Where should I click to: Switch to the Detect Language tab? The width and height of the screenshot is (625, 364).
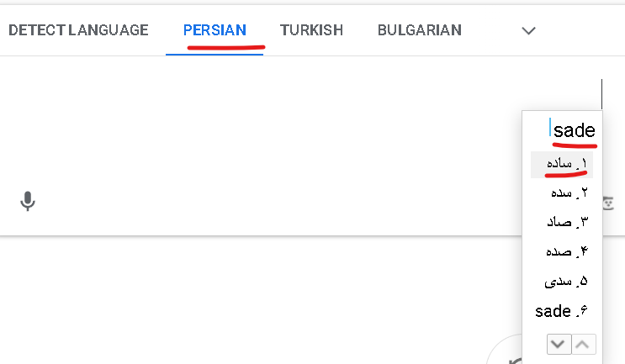pos(78,30)
